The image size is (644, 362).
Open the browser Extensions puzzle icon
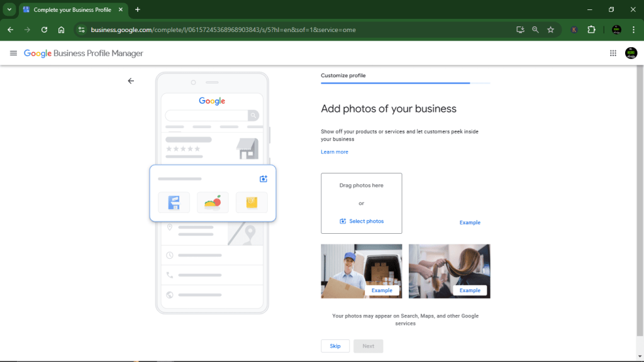[x=592, y=29]
